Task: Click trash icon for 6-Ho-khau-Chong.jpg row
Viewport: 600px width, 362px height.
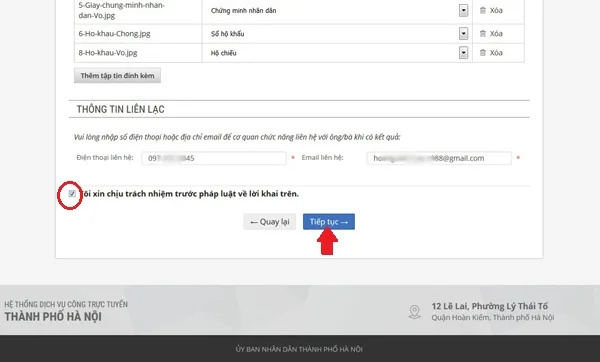Action: pyautogui.click(x=483, y=34)
